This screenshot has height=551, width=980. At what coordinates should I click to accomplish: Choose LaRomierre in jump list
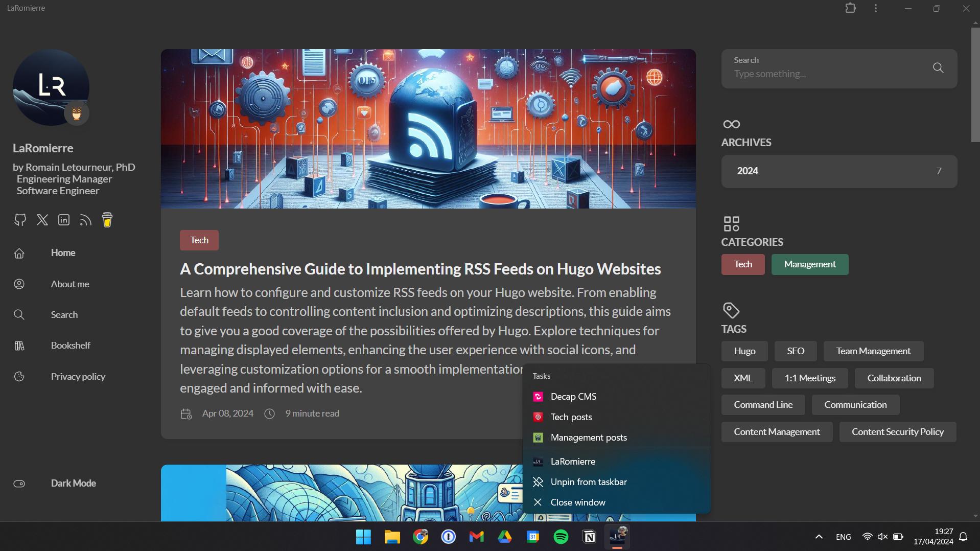tap(617, 462)
